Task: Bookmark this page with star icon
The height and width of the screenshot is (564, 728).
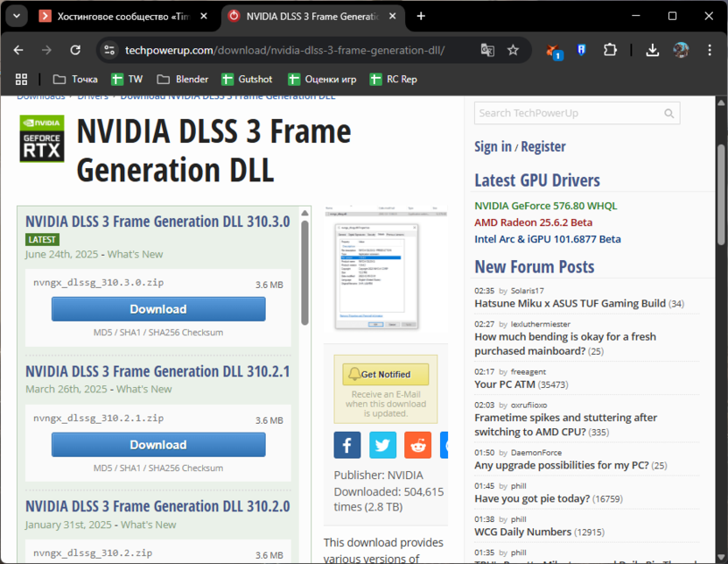Action: coord(513,50)
